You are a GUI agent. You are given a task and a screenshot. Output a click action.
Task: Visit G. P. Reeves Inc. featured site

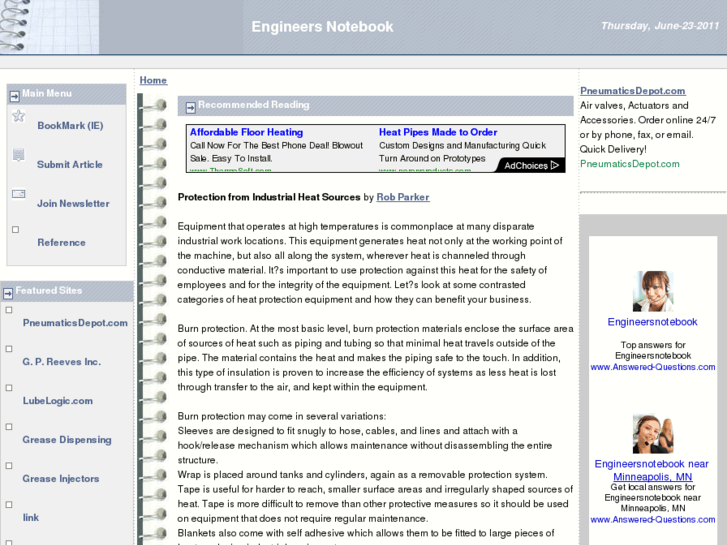[x=62, y=362]
